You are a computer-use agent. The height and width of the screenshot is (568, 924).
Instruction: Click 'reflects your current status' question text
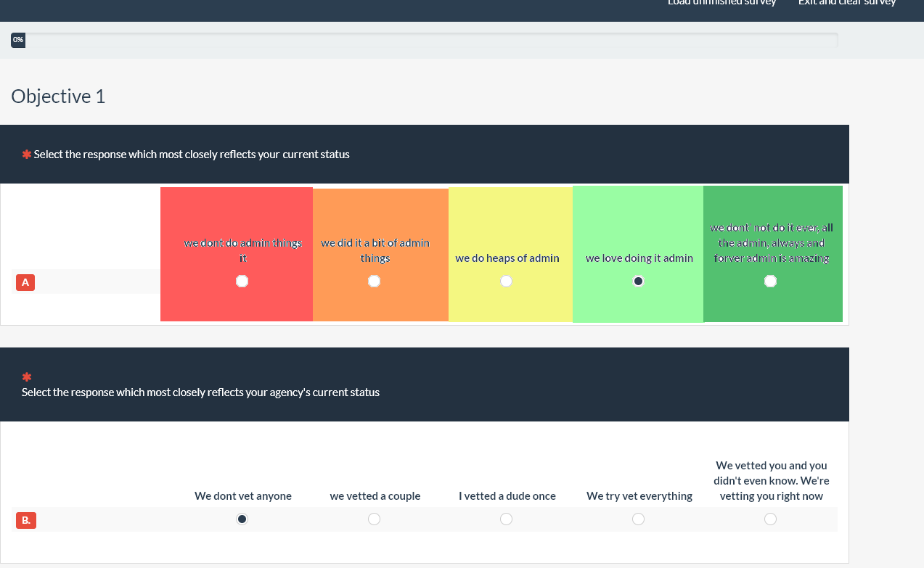point(192,155)
